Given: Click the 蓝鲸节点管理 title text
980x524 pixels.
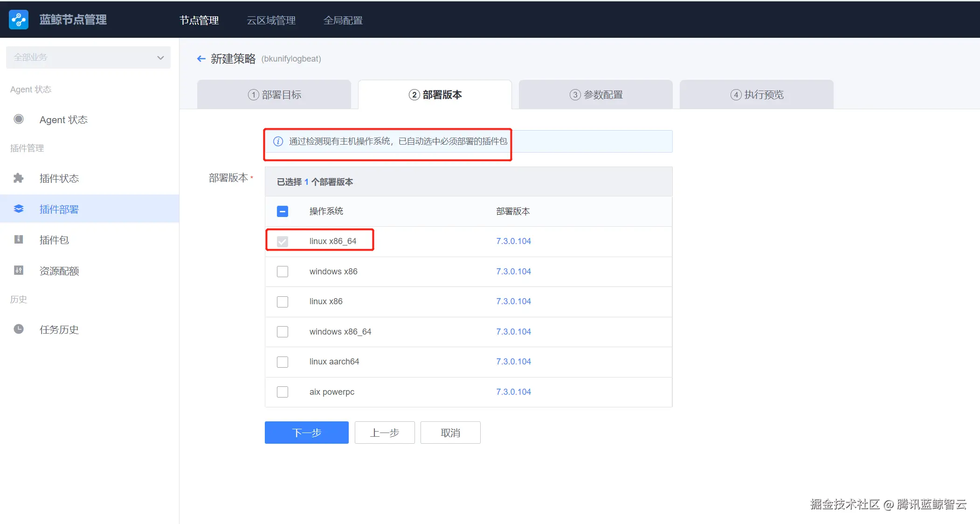Looking at the screenshot, I should pos(73,20).
